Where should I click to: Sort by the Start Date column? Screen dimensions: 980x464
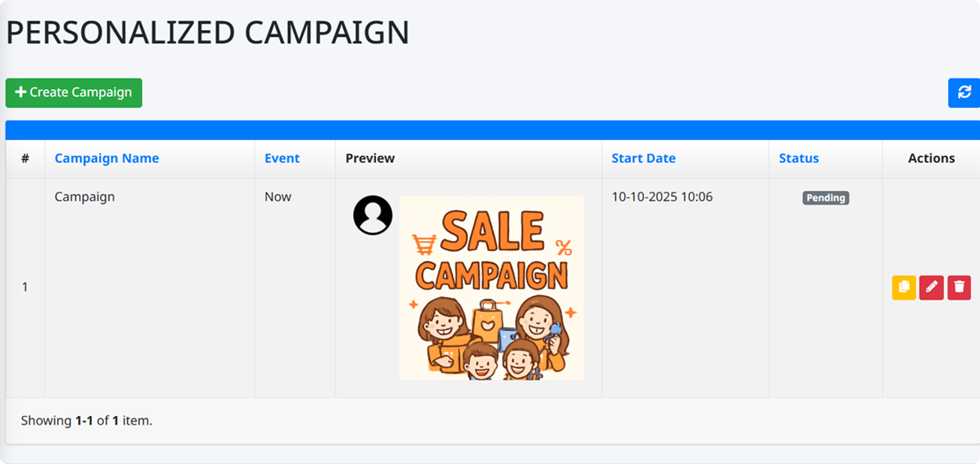pyautogui.click(x=644, y=158)
